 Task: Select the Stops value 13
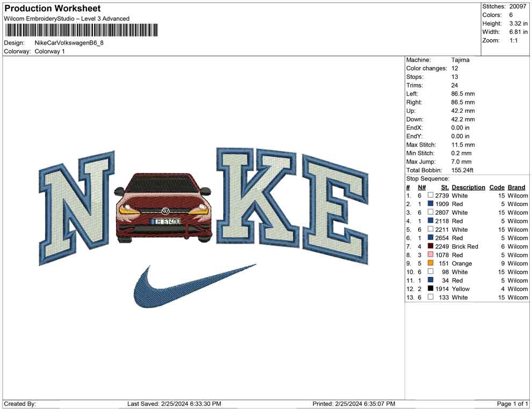tap(455, 77)
